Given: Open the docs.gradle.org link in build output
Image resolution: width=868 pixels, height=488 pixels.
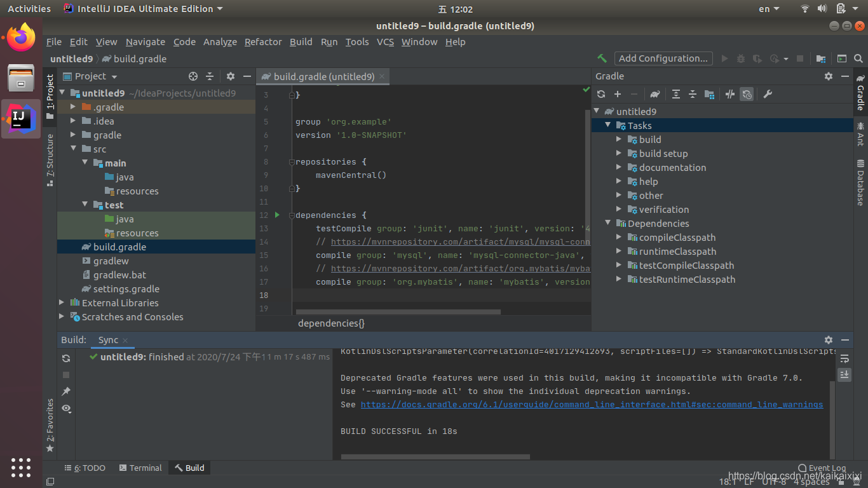Looking at the screenshot, I should coord(592,405).
